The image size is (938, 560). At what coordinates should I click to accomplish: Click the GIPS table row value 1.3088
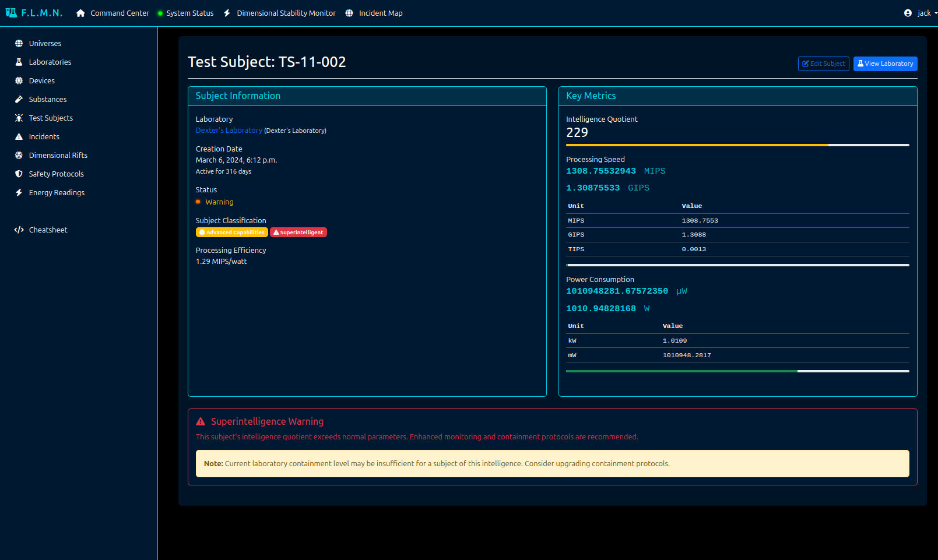tap(694, 235)
